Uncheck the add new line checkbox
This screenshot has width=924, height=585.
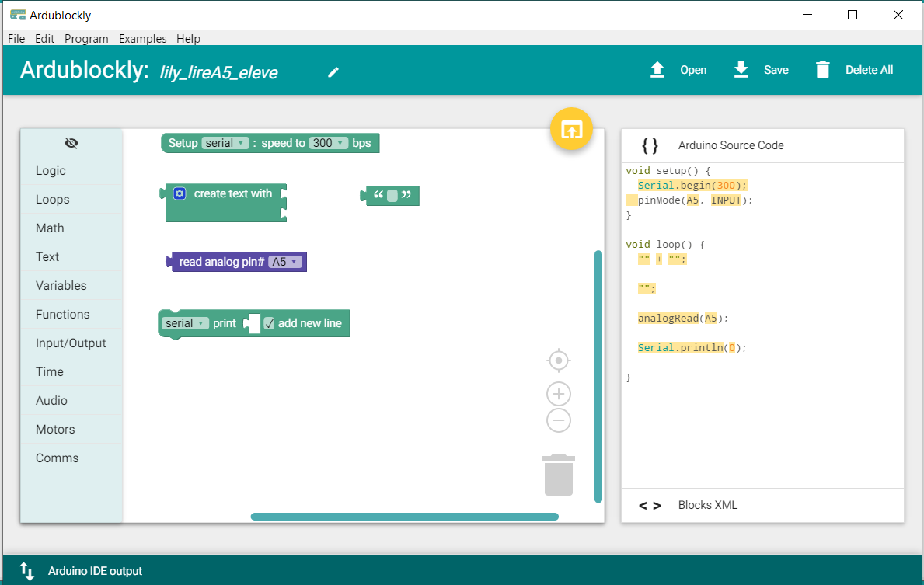pos(269,323)
